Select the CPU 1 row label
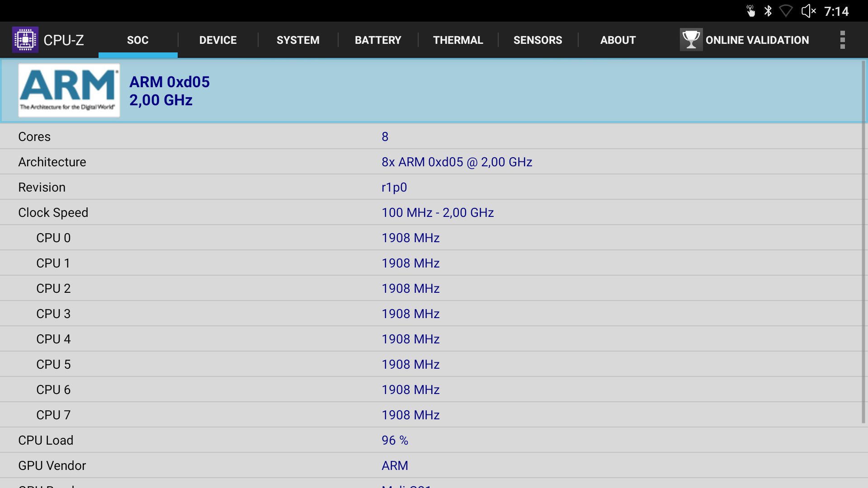This screenshot has width=868, height=488. click(53, 263)
